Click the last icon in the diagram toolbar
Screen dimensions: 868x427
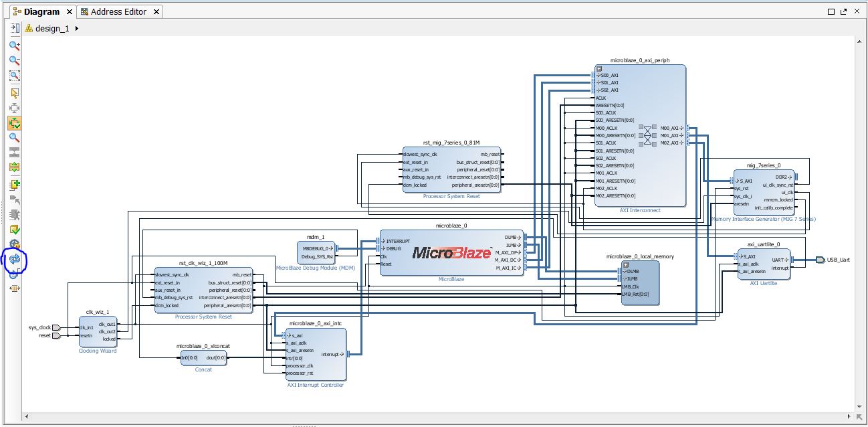(14, 288)
